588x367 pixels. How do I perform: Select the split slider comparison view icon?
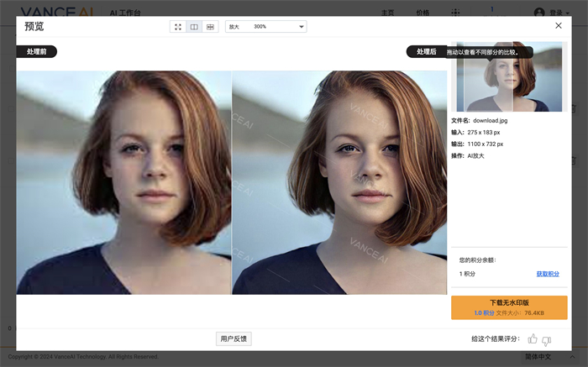(210, 27)
